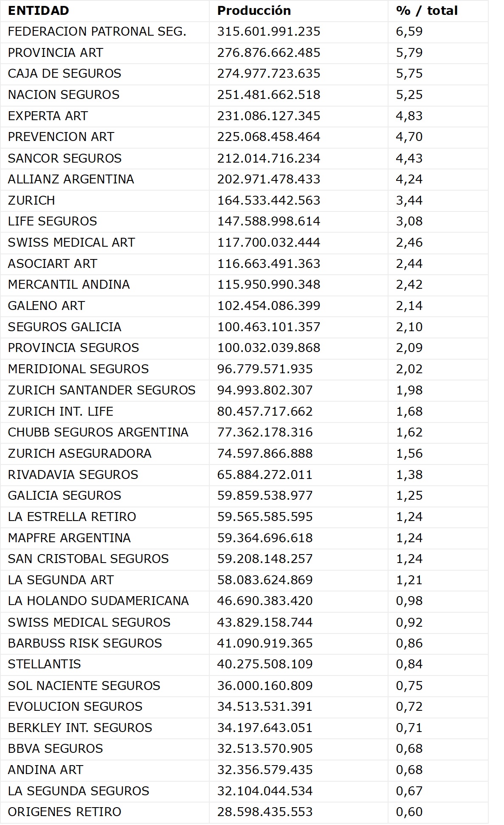
Task: Click the SEGUROS GALICIA entity name
Action: click(x=65, y=327)
